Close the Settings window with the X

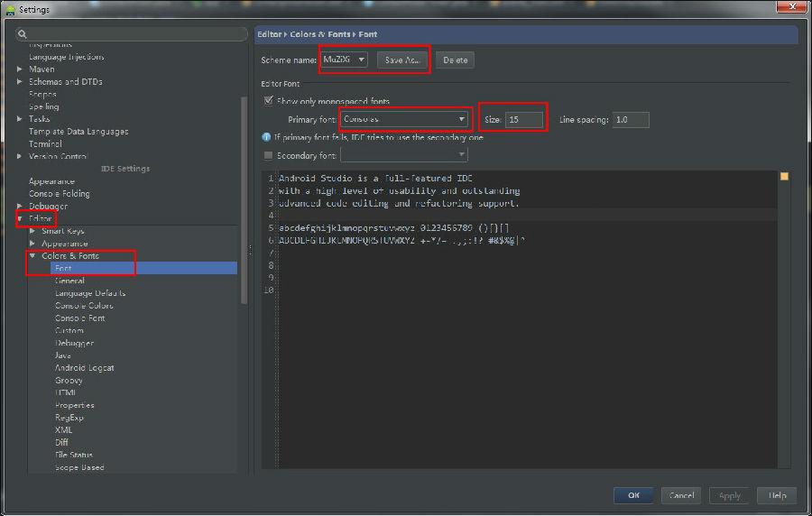[x=789, y=9]
